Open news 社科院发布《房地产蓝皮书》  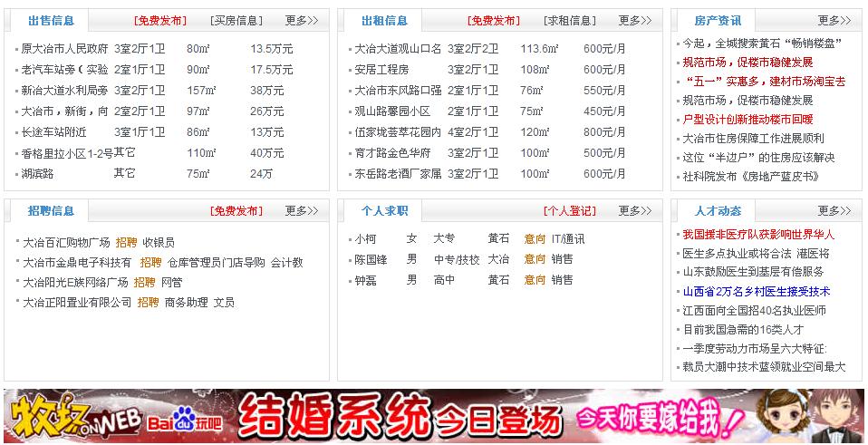pos(750,177)
